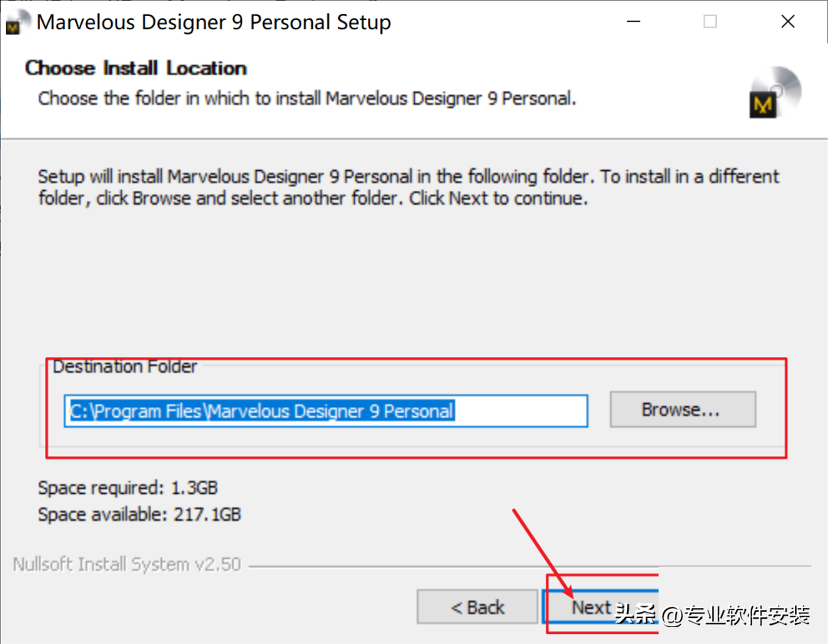Image resolution: width=828 pixels, height=644 pixels.
Task: Close the Marvelous Designer Setup dialog
Action: tap(787, 21)
